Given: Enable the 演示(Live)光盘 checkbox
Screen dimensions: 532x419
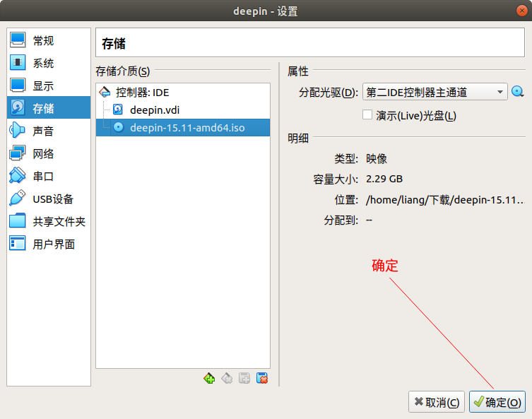Looking at the screenshot, I should [x=367, y=114].
